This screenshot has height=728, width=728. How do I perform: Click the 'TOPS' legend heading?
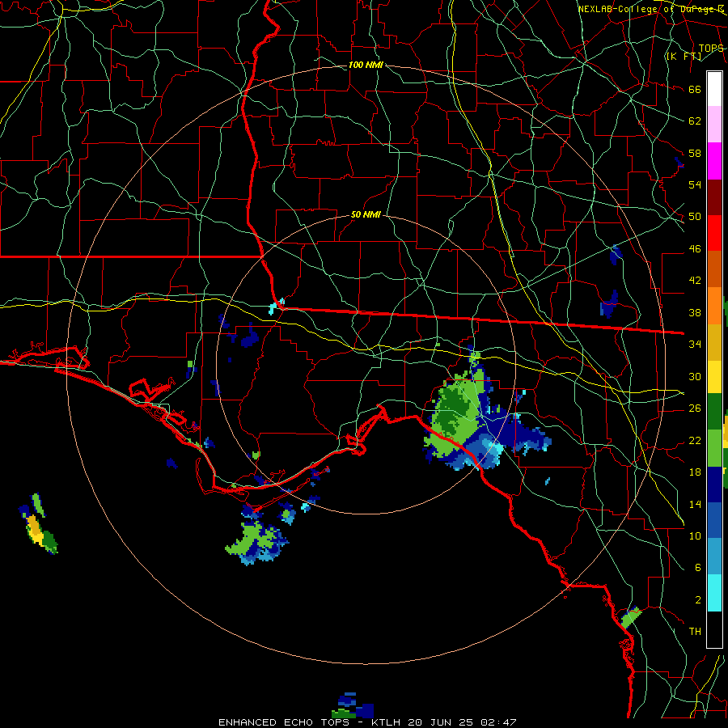pos(711,48)
